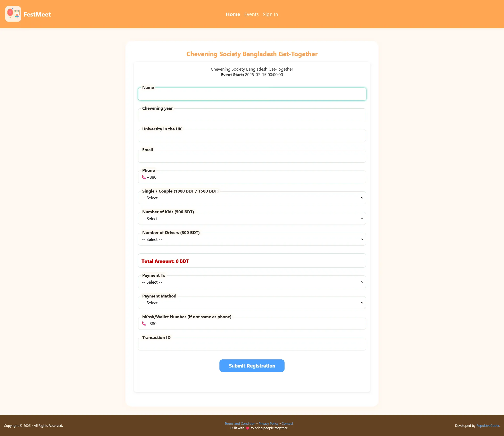Click into the Chevening year field

[252, 115]
